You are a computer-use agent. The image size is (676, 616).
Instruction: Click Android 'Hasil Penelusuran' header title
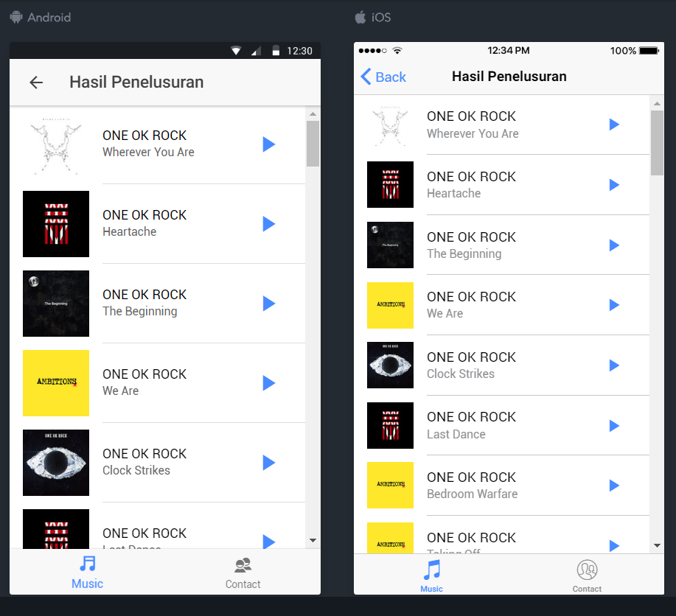point(136,82)
